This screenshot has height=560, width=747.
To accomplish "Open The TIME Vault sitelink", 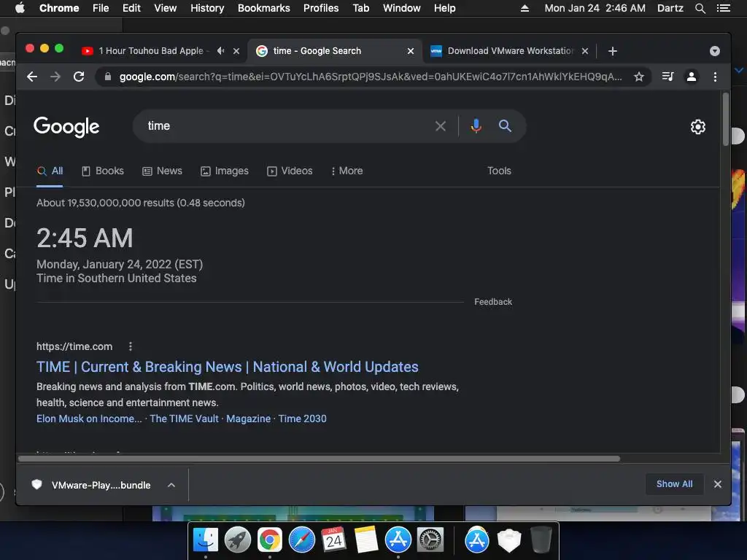I will tap(184, 419).
